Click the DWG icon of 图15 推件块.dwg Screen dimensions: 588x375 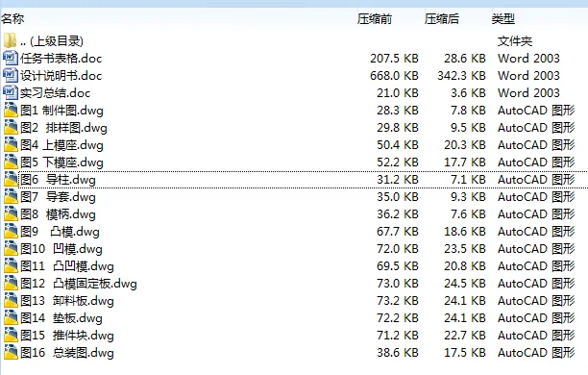pos(11,335)
